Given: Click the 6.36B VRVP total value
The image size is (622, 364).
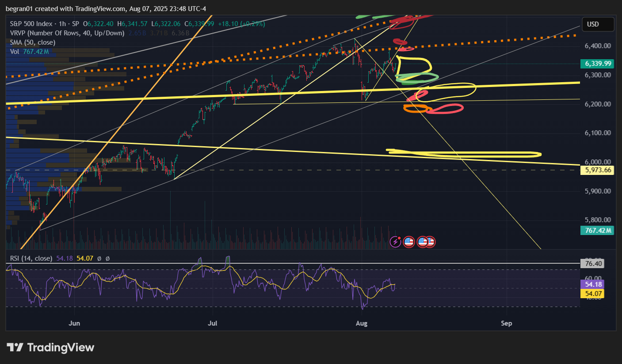Looking at the screenshot, I should 181,33.
